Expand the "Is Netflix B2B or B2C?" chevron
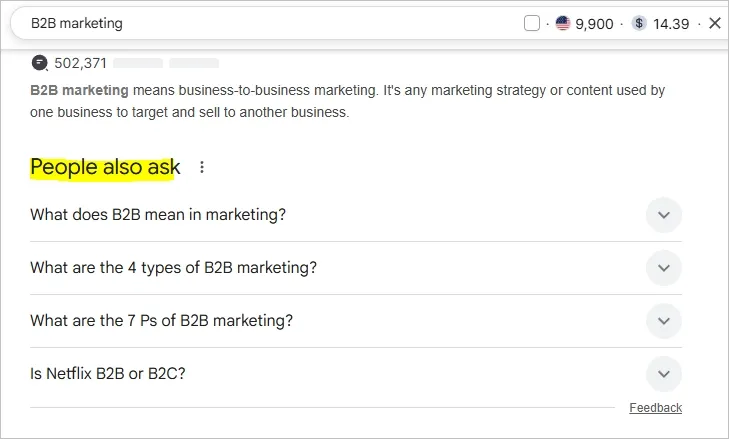Image resolution: width=729 pixels, height=439 pixels. pos(664,374)
